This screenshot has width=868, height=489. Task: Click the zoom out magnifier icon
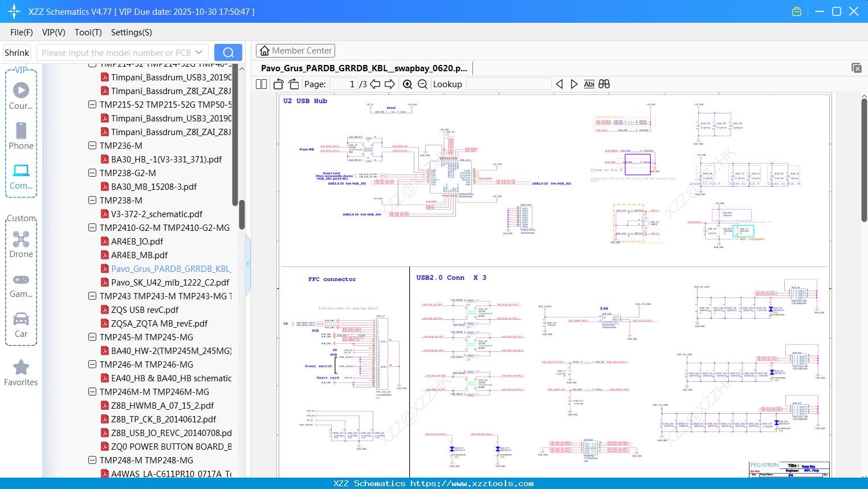pyautogui.click(x=422, y=84)
